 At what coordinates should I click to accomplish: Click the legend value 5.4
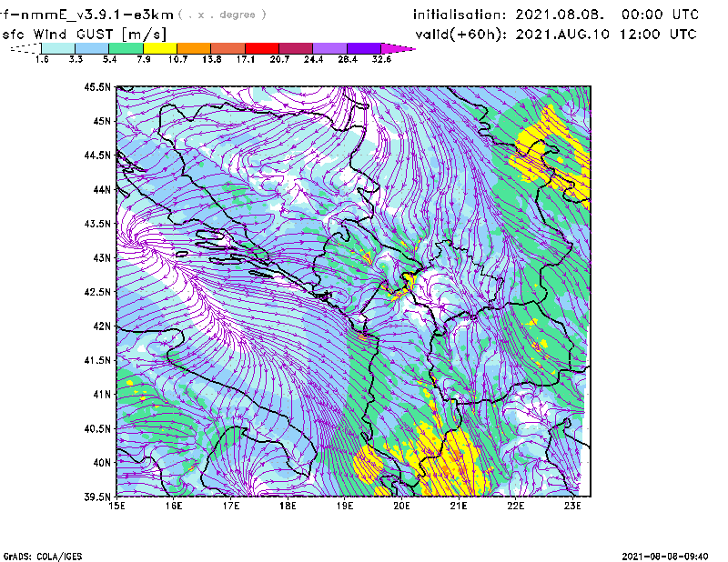109,59
